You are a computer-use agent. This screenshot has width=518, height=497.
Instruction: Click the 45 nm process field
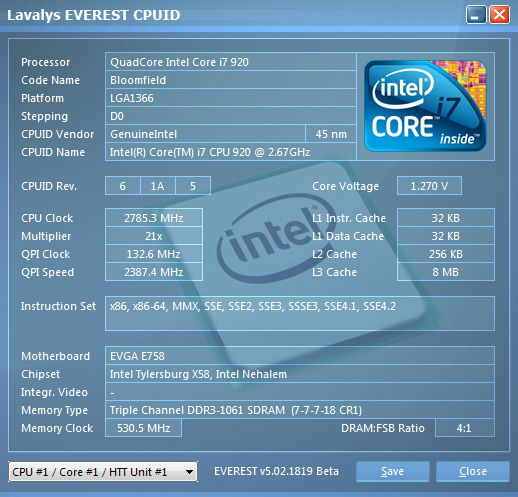[x=331, y=134]
